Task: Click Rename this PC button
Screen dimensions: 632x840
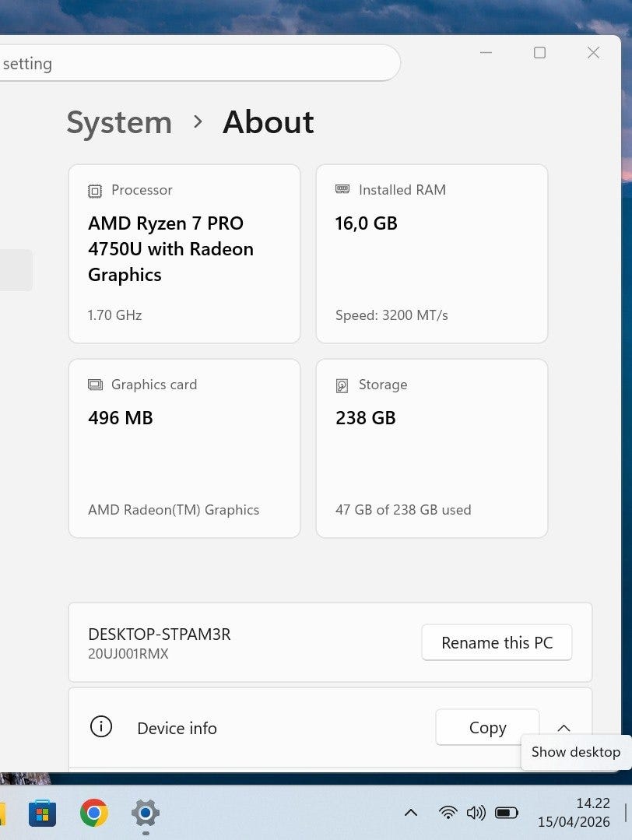Action: pos(497,643)
